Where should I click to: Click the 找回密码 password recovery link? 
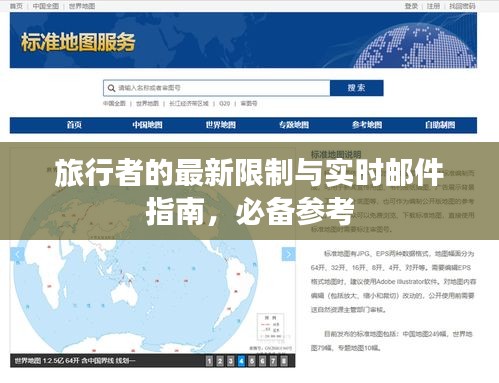(462, 6)
